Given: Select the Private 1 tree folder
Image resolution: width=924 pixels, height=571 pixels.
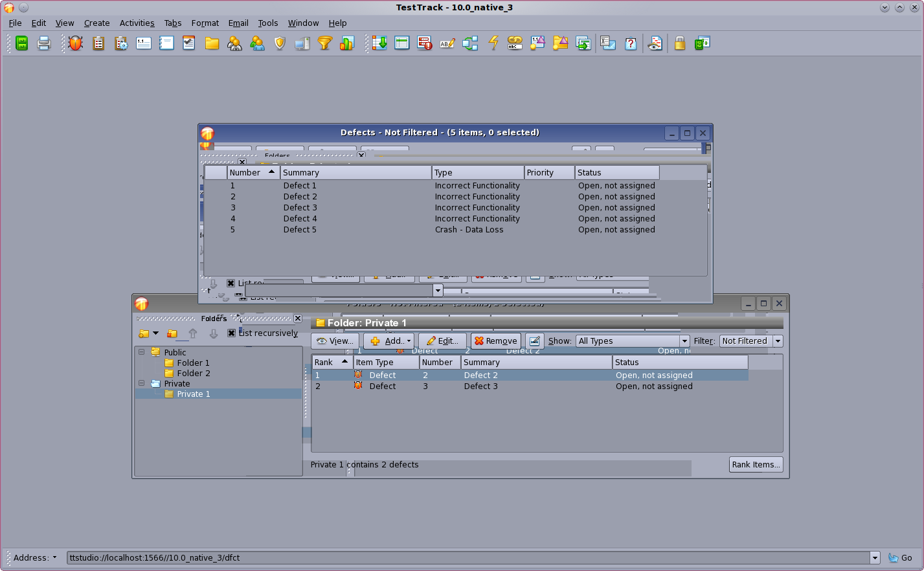Looking at the screenshot, I should [193, 394].
